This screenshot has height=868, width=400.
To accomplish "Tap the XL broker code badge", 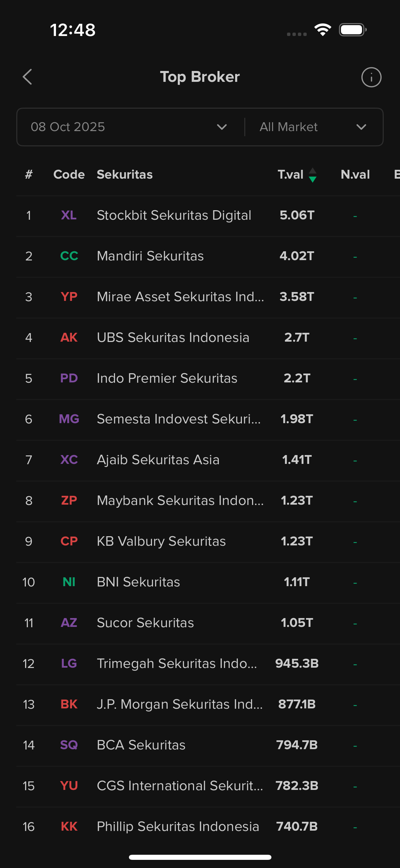I will click(69, 215).
